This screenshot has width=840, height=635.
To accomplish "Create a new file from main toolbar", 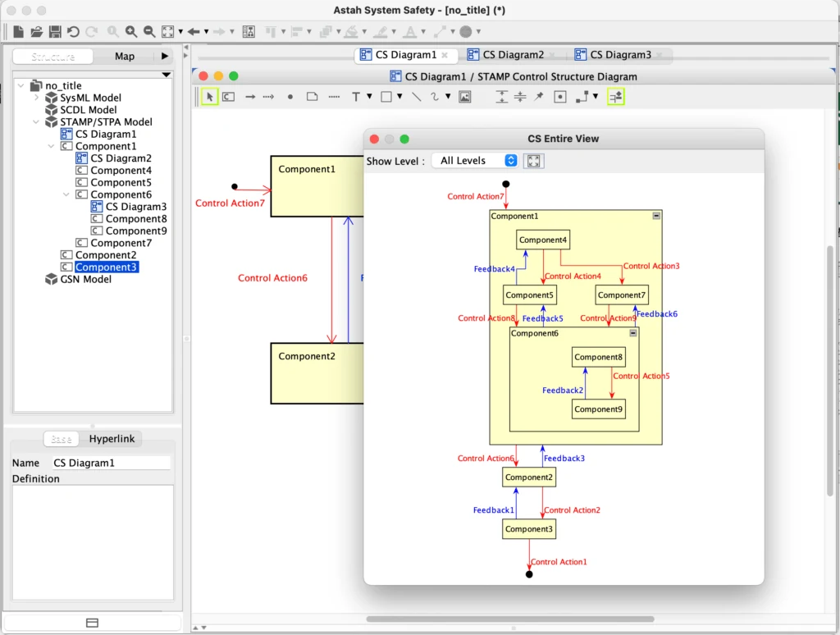I will pyautogui.click(x=18, y=32).
